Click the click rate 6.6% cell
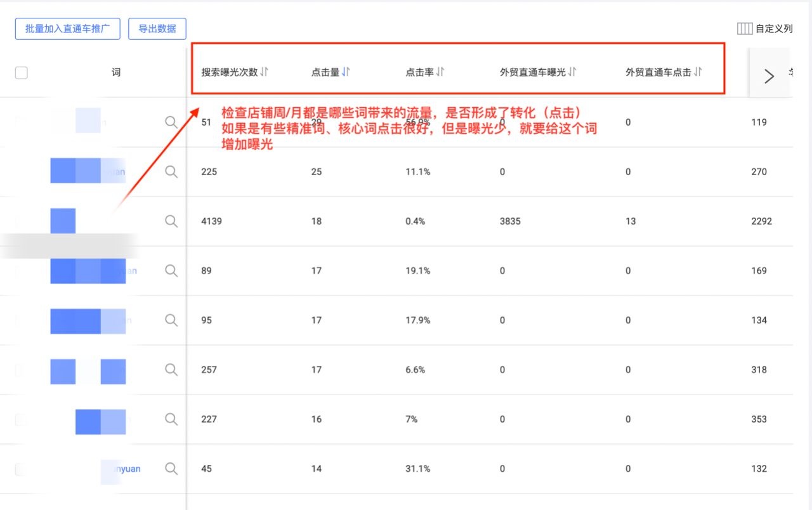 click(x=416, y=370)
